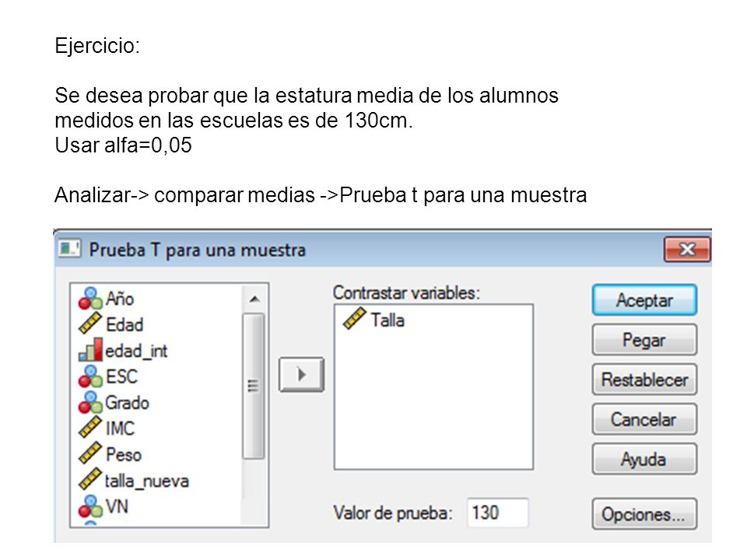This screenshot has width=747, height=560.
Task: Open Ayuda help
Action: point(644,459)
